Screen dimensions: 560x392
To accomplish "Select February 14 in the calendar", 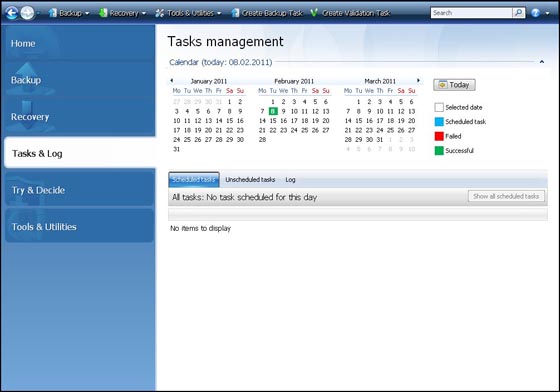I will pyautogui.click(x=262, y=121).
